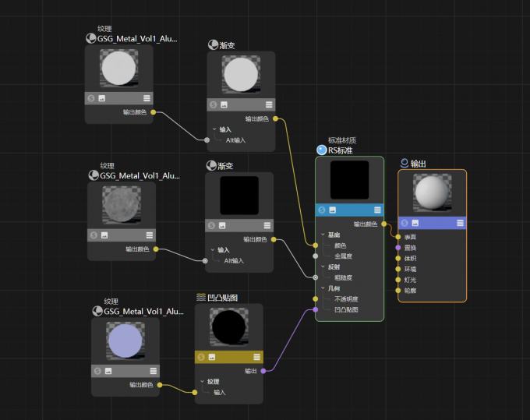The image size is (530, 420).
Task: Collapse the 几何 group on RS标准
Action: pos(323,288)
